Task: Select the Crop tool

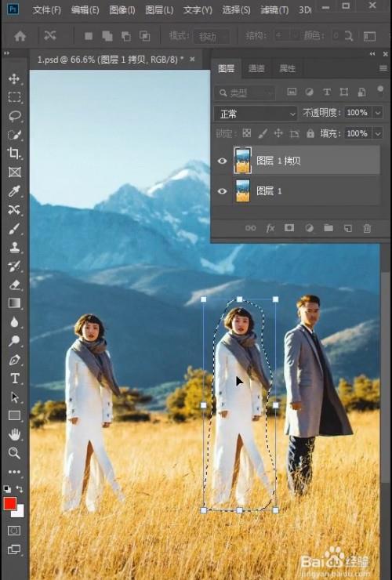Action: point(14,153)
